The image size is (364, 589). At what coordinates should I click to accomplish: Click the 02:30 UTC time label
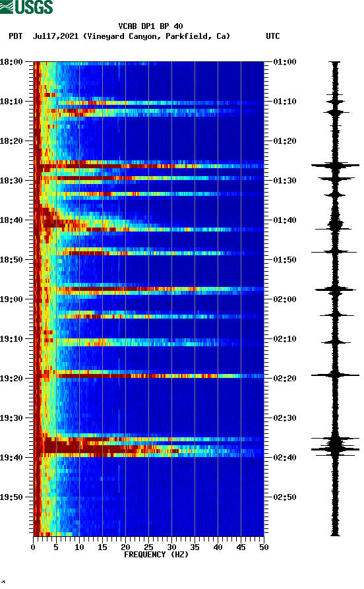pyautogui.click(x=285, y=418)
